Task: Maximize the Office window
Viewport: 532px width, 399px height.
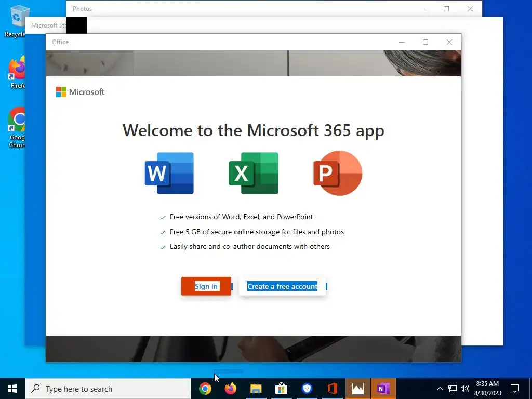Action: pos(425,42)
